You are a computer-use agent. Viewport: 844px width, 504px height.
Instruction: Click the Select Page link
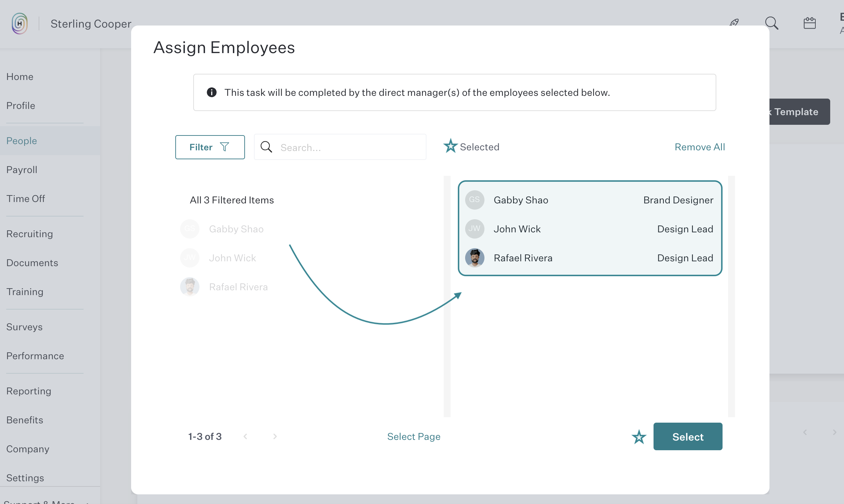pos(414,436)
